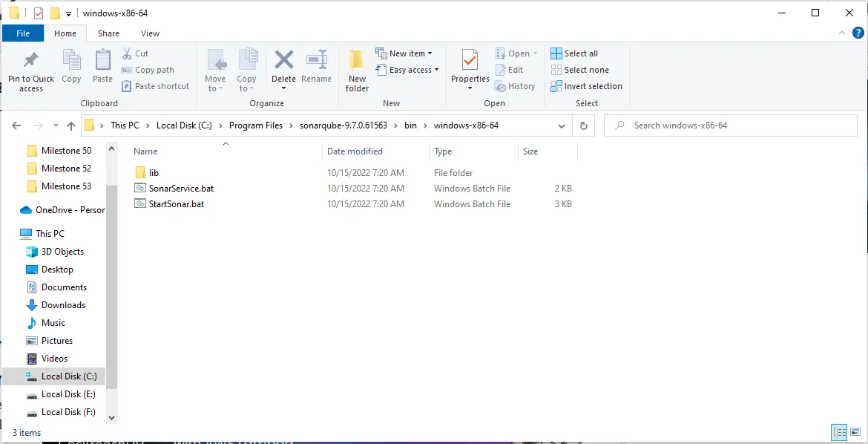Open recent locations dropdown arrow
The height and width of the screenshot is (444, 868).
[x=56, y=125]
